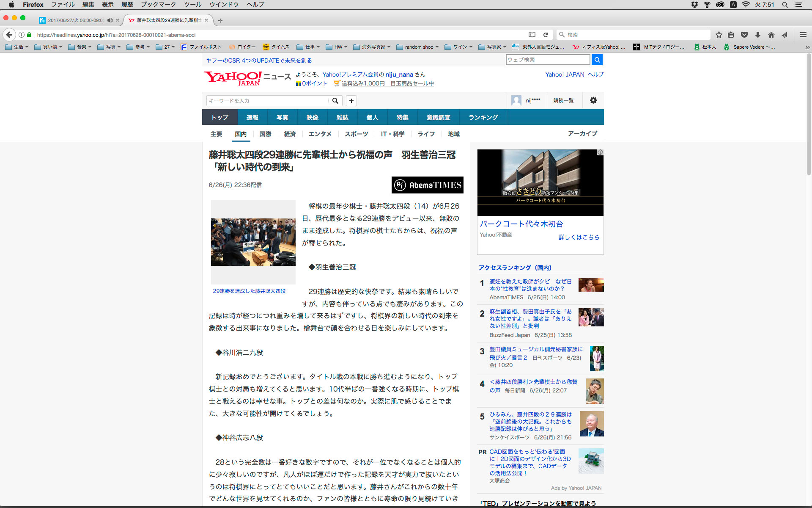Switch to the ランキング tab

[x=483, y=117]
